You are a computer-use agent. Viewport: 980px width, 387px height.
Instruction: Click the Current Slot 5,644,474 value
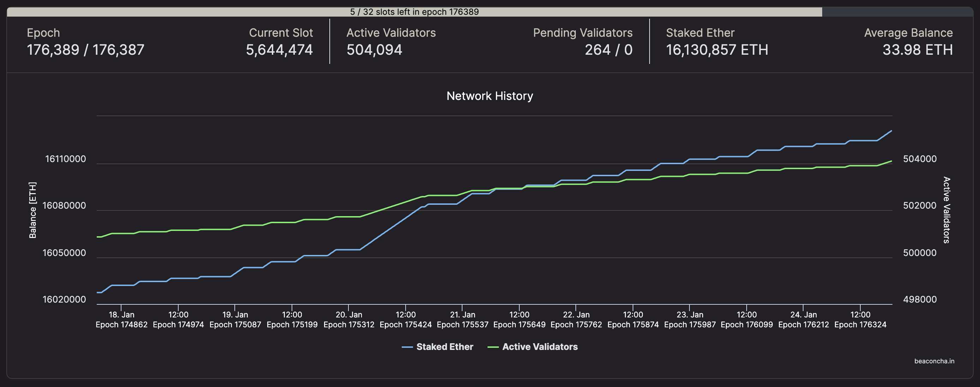click(x=279, y=50)
